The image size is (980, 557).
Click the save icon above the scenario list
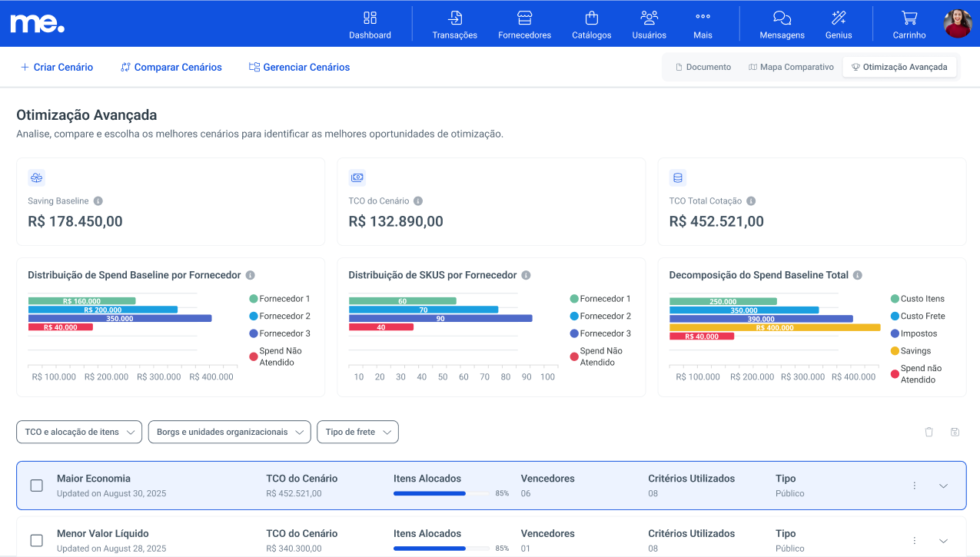tap(955, 432)
